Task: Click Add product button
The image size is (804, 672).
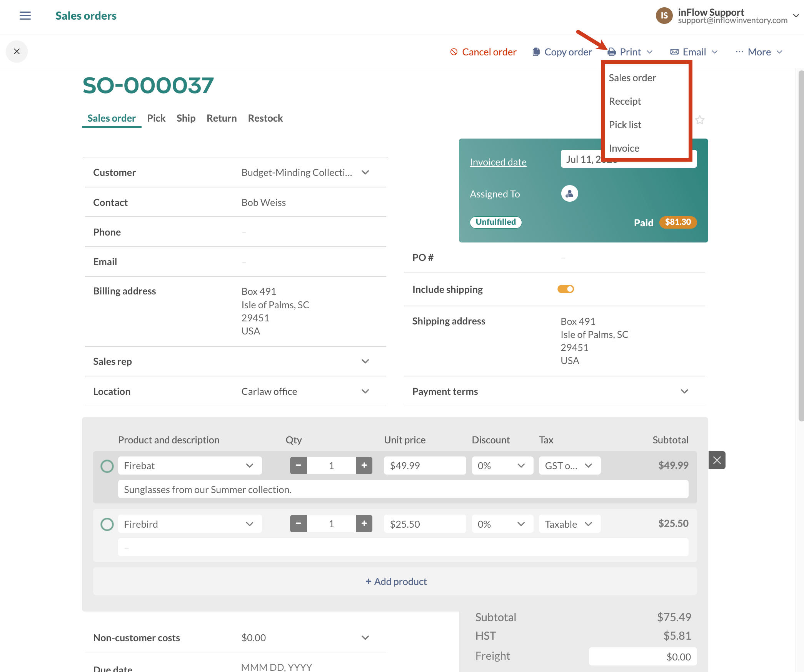Action: [x=395, y=582]
